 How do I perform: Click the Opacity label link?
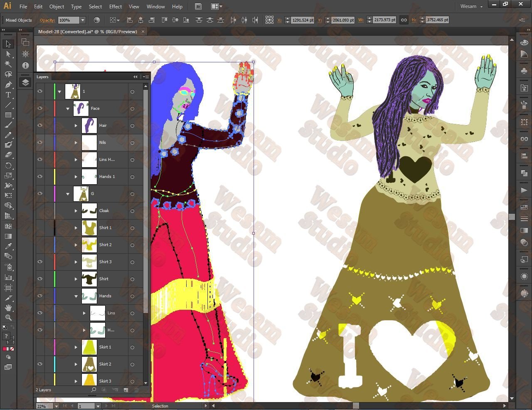tap(47, 20)
